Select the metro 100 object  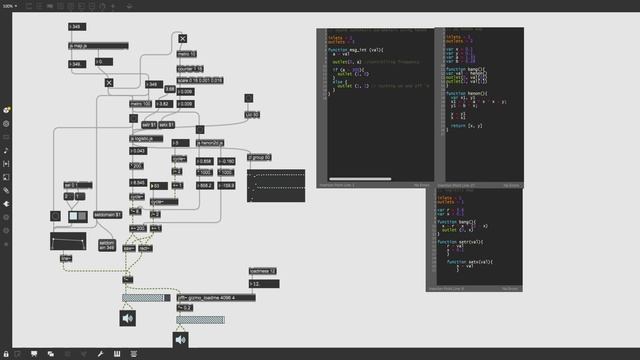coord(140,104)
